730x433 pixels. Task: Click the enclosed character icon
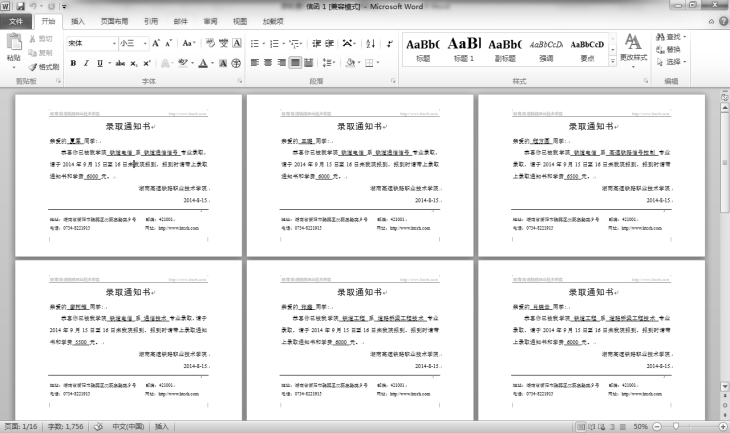[236, 63]
